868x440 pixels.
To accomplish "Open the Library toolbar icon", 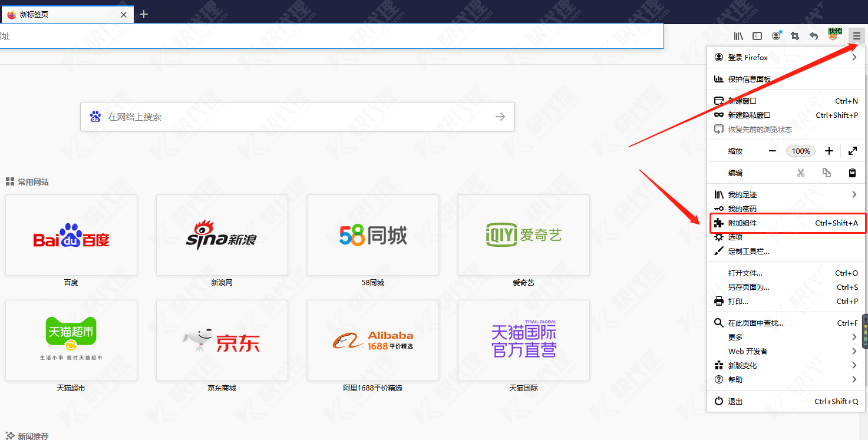I will 738,36.
